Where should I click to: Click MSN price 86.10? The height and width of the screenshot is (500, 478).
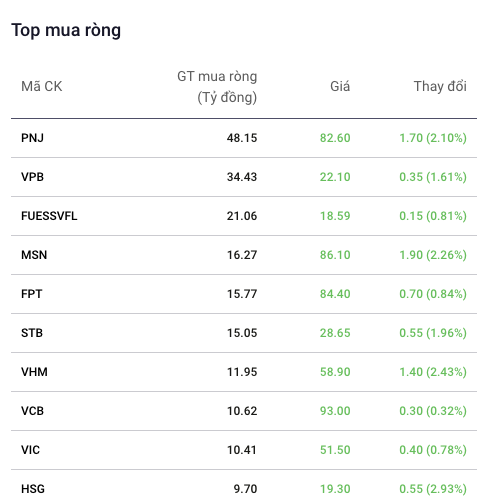tap(335, 255)
